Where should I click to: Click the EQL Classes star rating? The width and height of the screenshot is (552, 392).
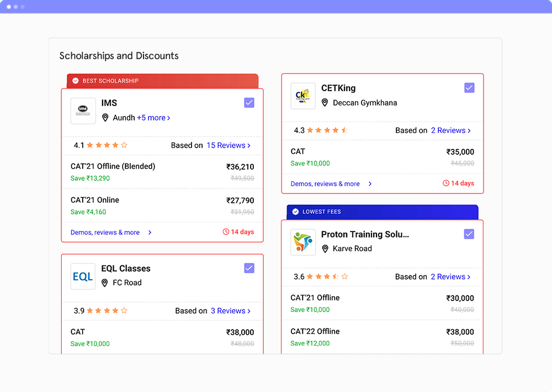pyautogui.click(x=107, y=311)
